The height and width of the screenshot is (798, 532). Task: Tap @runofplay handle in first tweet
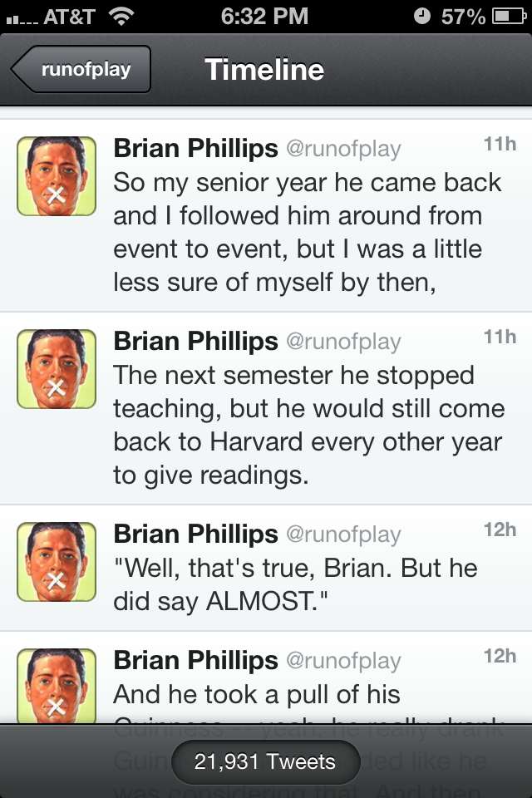343,149
